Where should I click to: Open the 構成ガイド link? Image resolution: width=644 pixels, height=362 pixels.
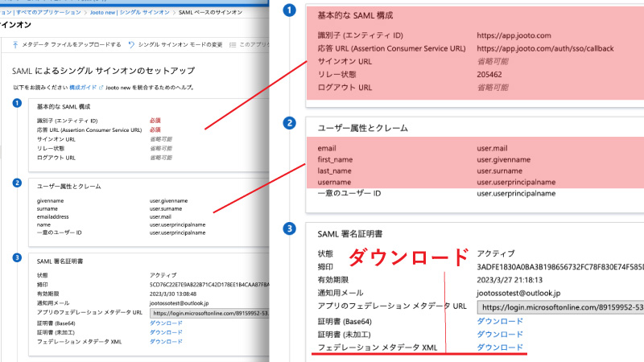[82, 86]
